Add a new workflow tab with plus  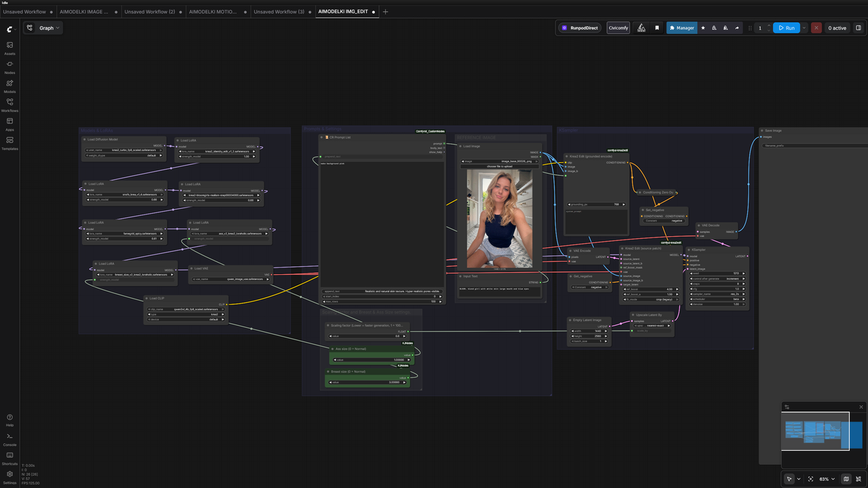(x=386, y=12)
